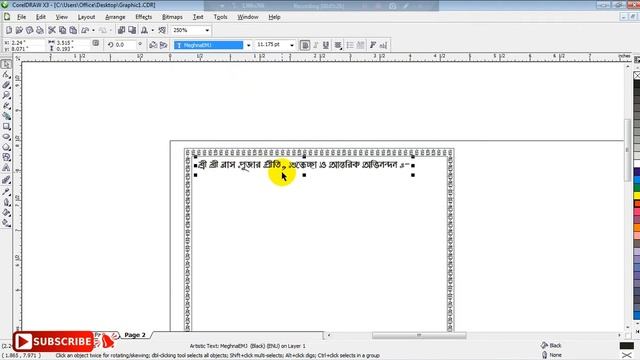
Task: Open the Text menu
Action: (198, 17)
